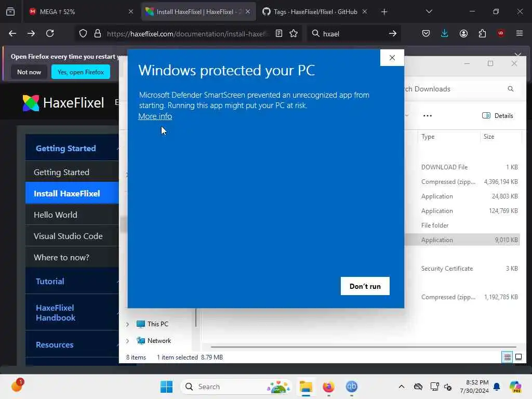532x399 pixels.
Task: Toggle the Details pane button
Action: [x=498, y=116]
